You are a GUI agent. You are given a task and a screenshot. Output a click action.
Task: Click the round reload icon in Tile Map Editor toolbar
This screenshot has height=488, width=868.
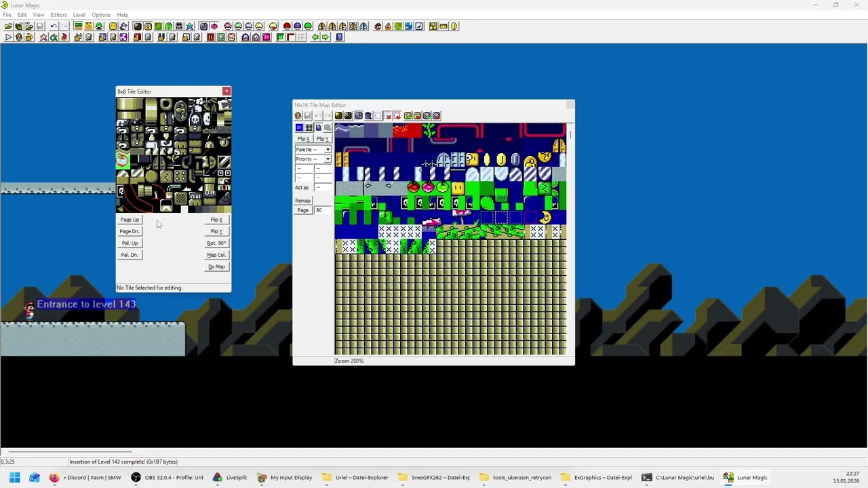298,115
